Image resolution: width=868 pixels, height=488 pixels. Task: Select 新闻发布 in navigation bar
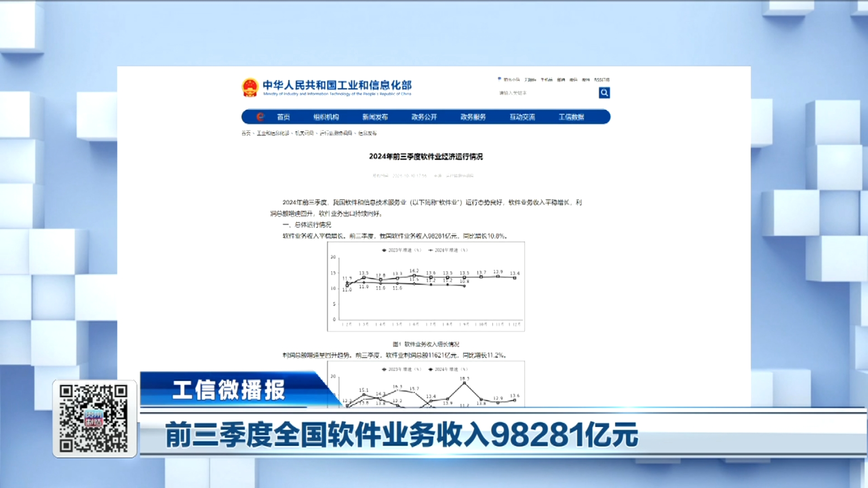(375, 117)
